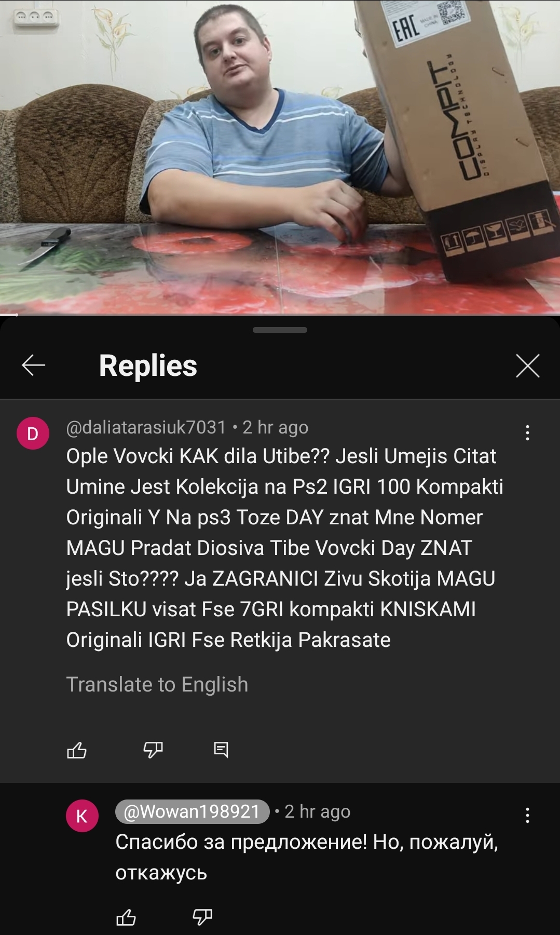This screenshot has width=560, height=935.
Task: Seek using the video progress bar
Action: coord(280,315)
